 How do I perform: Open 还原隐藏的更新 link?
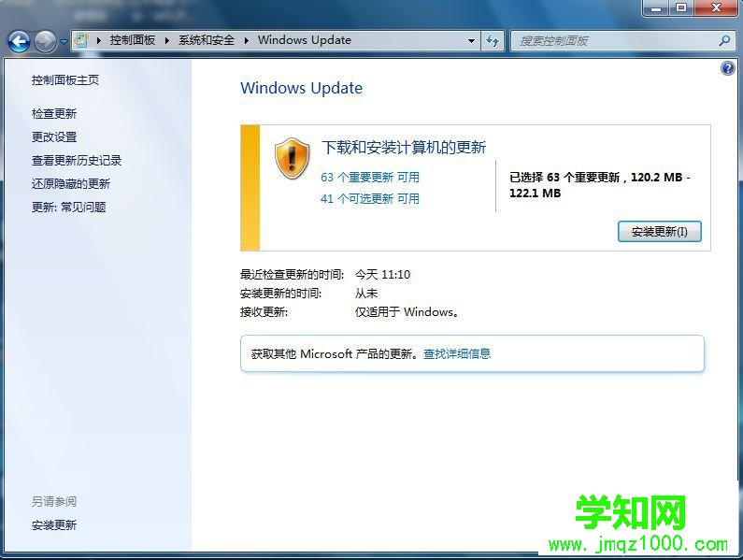coord(71,184)
